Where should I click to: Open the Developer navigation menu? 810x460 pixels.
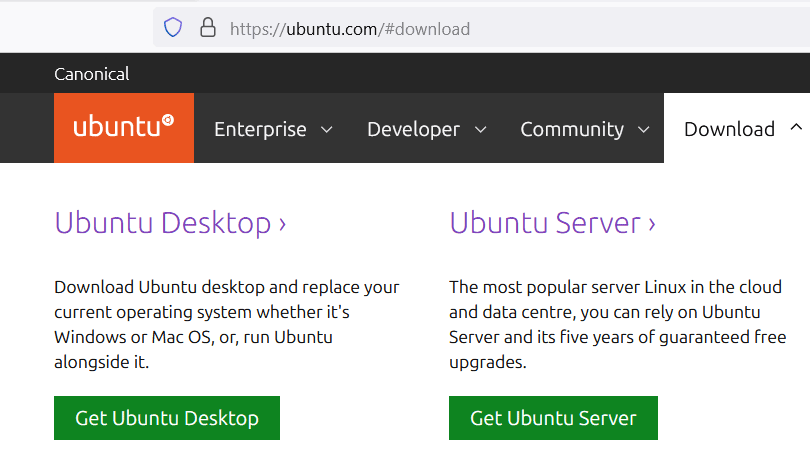tap(413, 129)
